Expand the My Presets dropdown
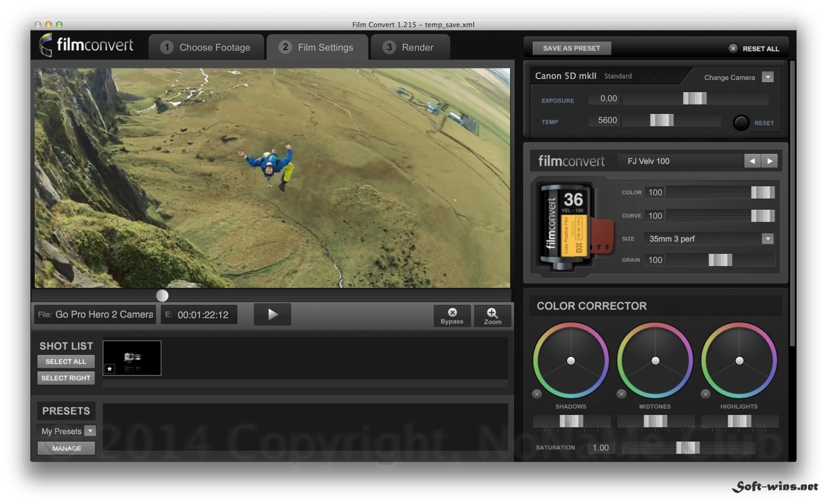Image resolution: width=827 pixels, height=504 pixels. [x=90, y=431]
